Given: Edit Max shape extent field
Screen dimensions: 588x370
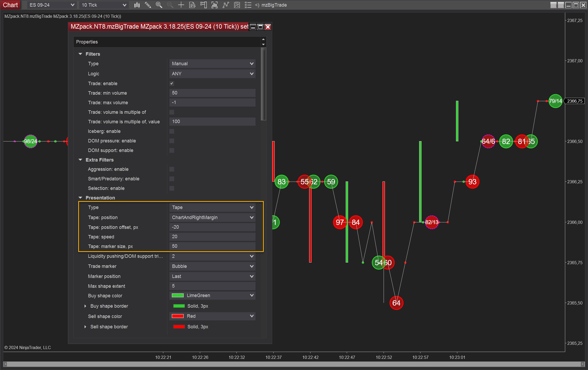Looking at the screenshot, I should point(212,286).
